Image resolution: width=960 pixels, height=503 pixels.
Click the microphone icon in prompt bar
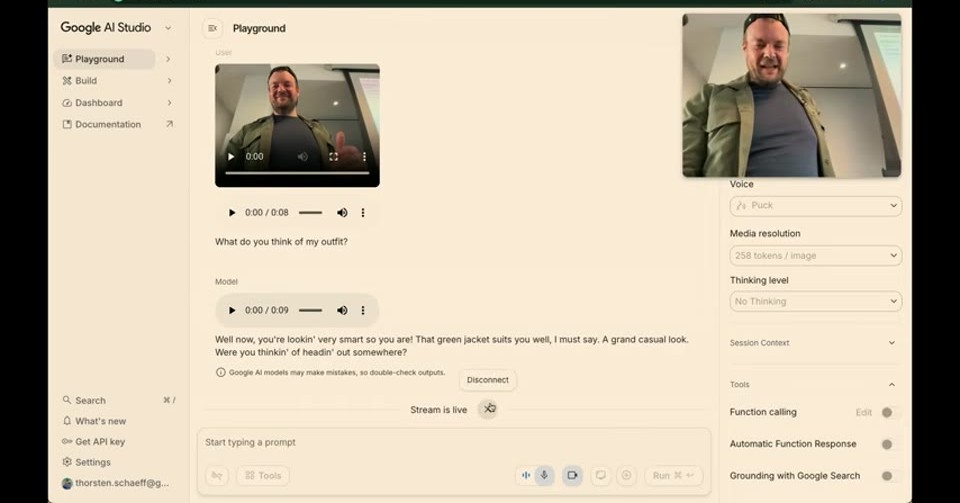coord(544,475)
